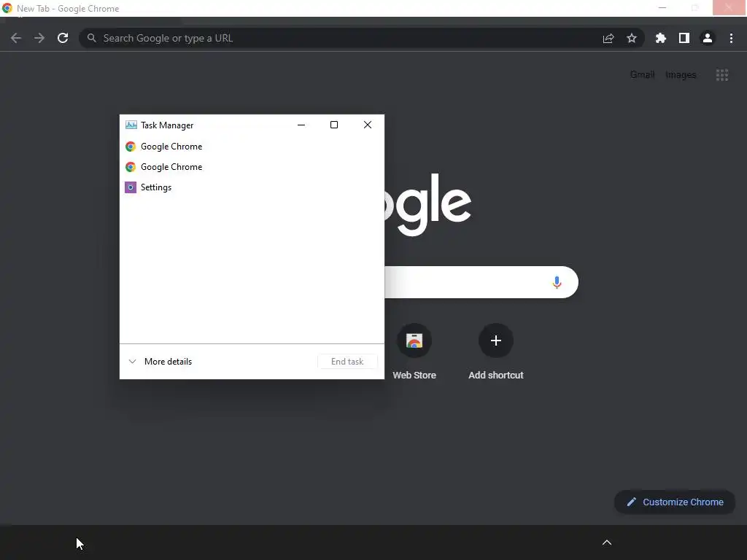Open the Images link
Viewport: 747px width, 560px height.
click(681, 75)
